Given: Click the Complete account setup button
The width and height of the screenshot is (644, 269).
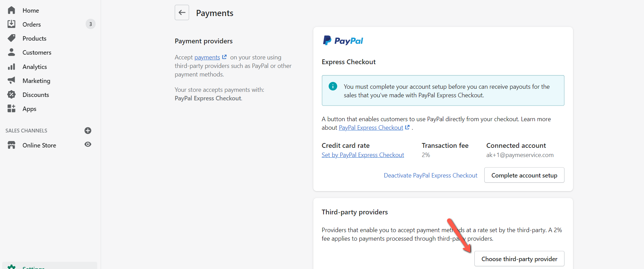Looking at the screenshot, I should click(x=524, y=175).
